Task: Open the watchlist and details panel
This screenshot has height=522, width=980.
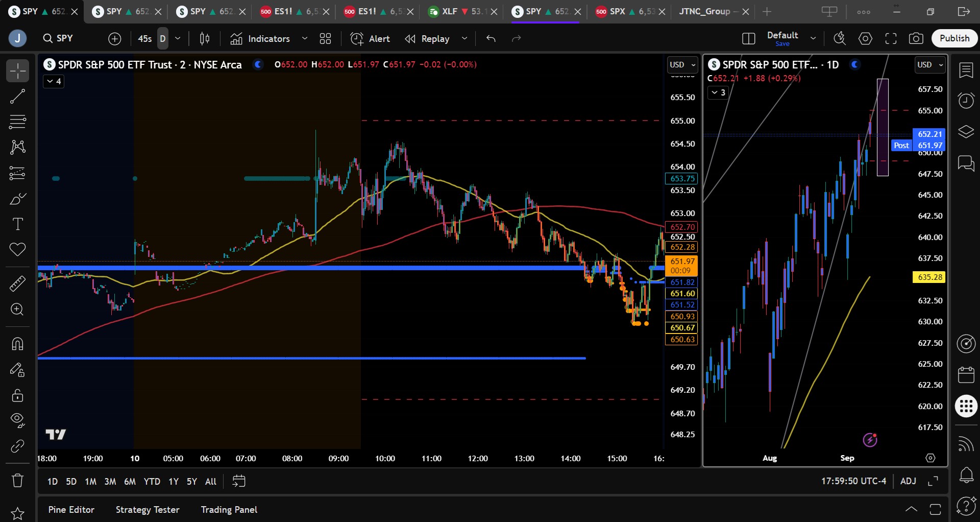Action: click(966, 70)
